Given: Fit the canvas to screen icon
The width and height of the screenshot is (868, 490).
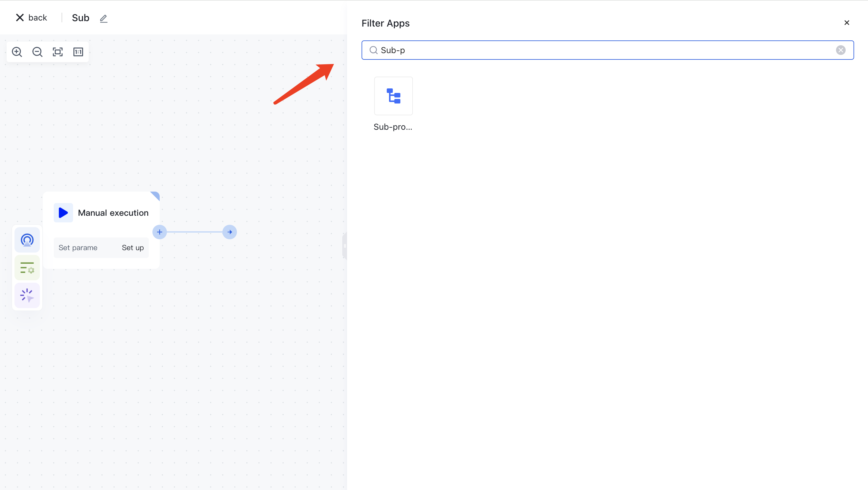Looking at the screenshot, I should point(58,52).
